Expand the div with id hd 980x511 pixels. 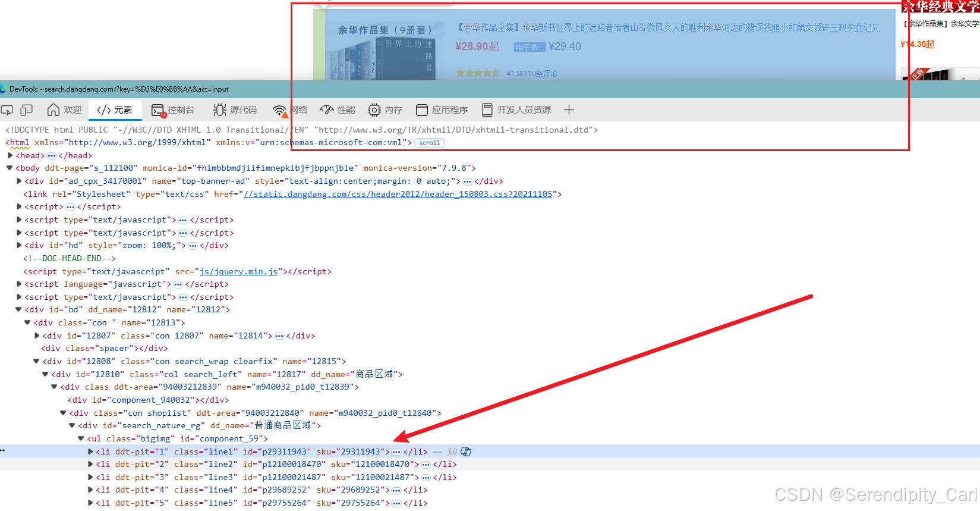point(19,245)
